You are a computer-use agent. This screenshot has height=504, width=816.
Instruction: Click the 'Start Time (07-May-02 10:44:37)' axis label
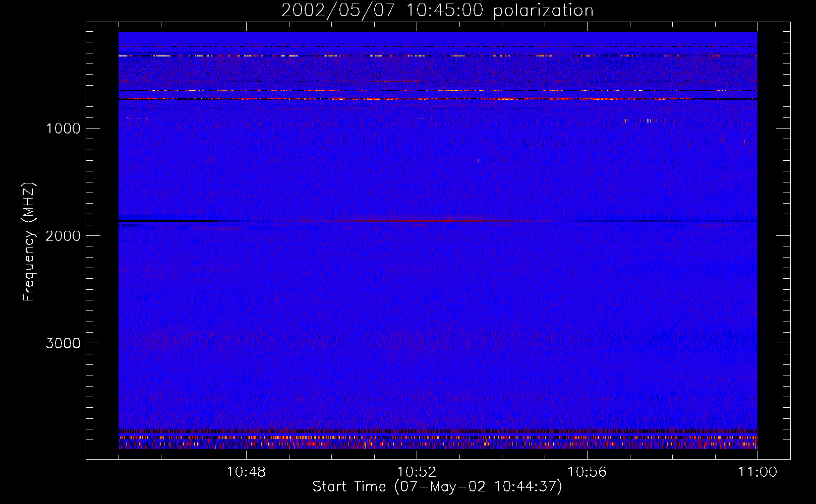pos(437,487)
